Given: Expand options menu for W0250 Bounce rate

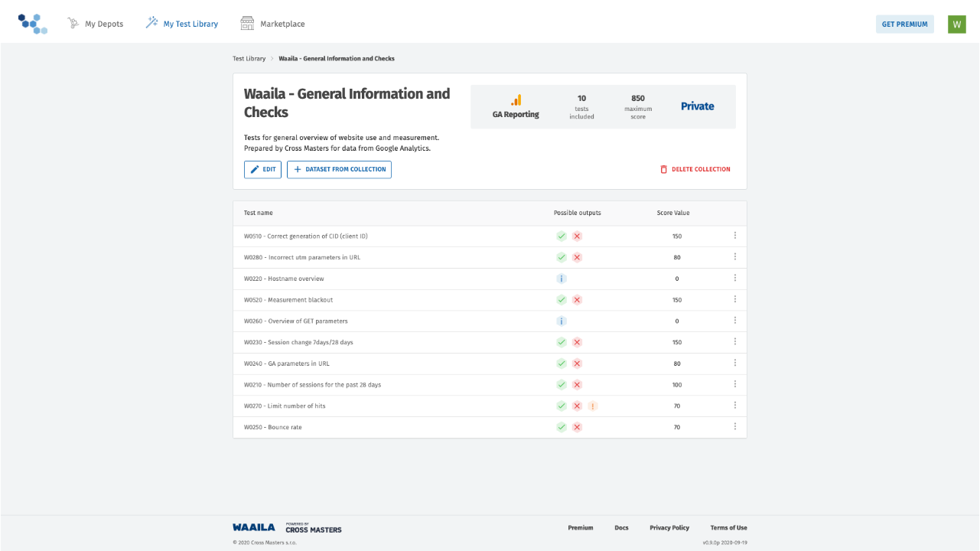Looking at the screenshot, I should 734,427.
